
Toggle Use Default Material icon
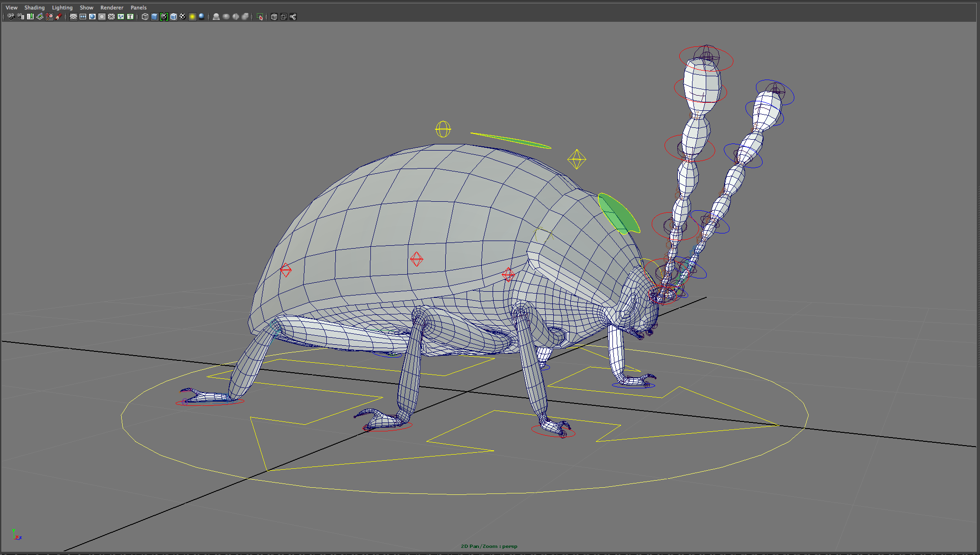click(x=164, y=17)
